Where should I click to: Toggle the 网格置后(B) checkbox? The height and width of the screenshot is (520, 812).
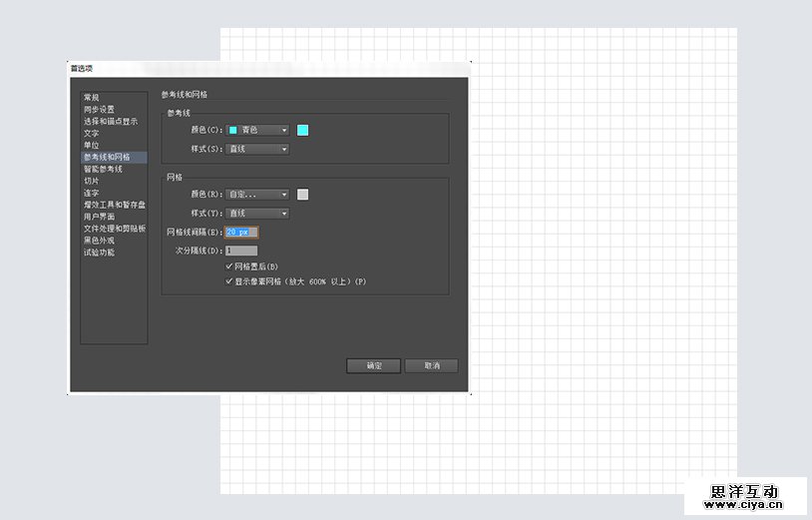point(229,267)
